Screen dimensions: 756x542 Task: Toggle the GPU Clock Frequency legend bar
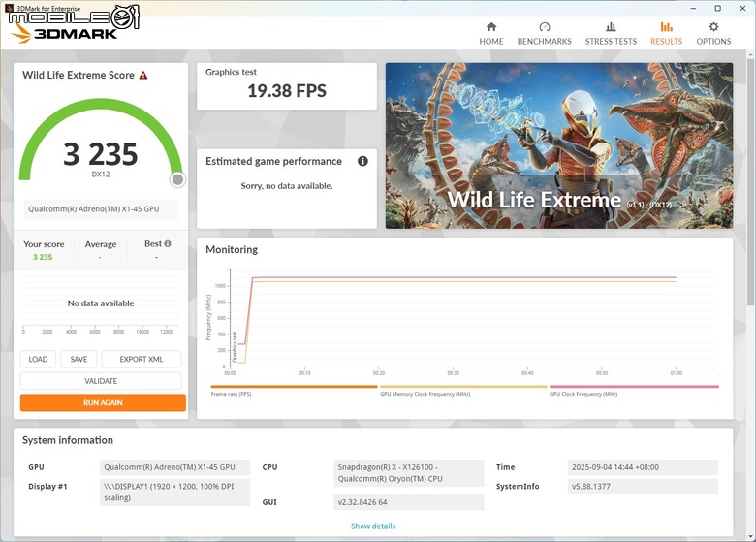[x=634, y=387]
